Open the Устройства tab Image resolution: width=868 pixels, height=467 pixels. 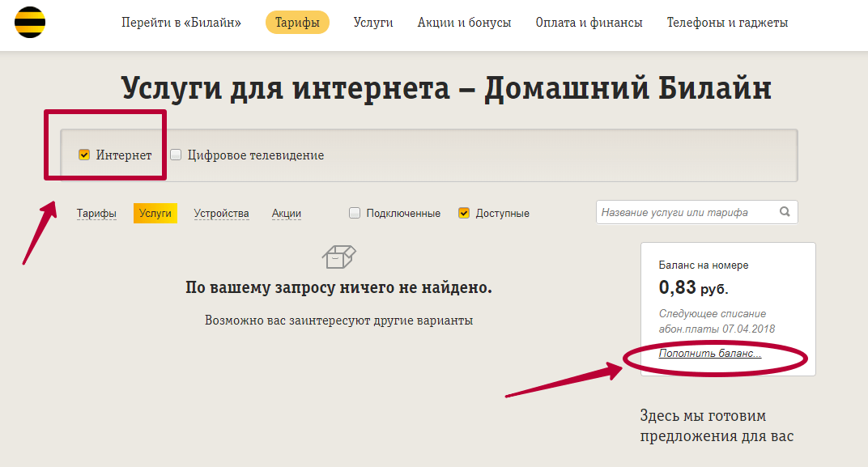point(221,212)
